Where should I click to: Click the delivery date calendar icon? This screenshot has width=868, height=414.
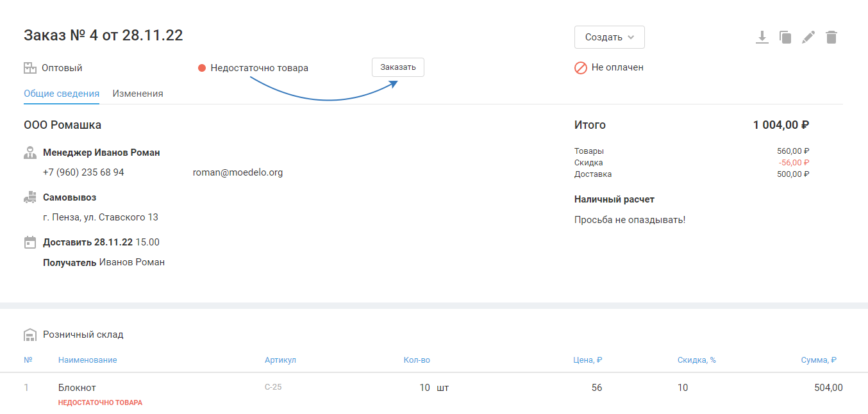[29, 242]
